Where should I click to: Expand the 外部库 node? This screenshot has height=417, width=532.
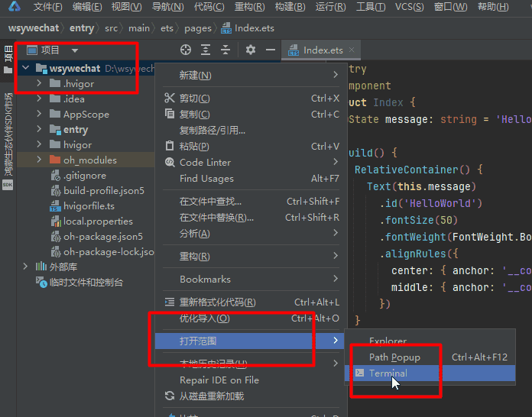click(x=25, y=266)
